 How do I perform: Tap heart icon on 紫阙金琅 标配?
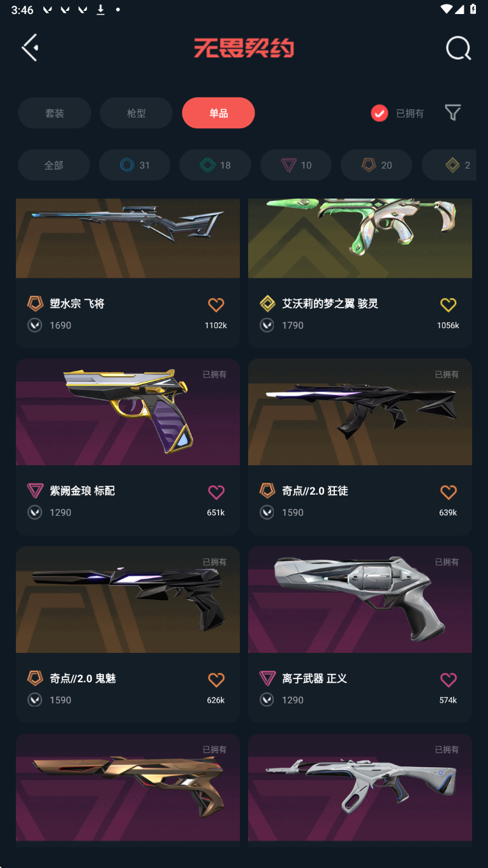[x=216, y=492]
